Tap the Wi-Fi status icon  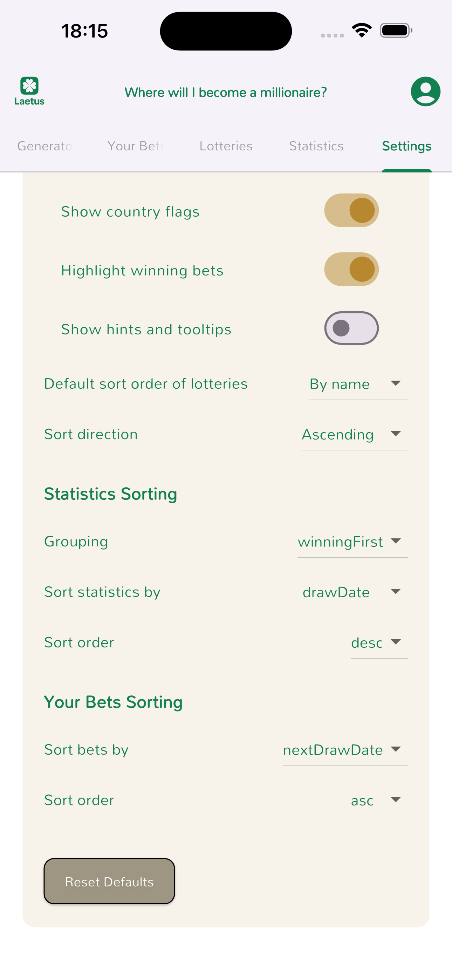pos(361,30)
